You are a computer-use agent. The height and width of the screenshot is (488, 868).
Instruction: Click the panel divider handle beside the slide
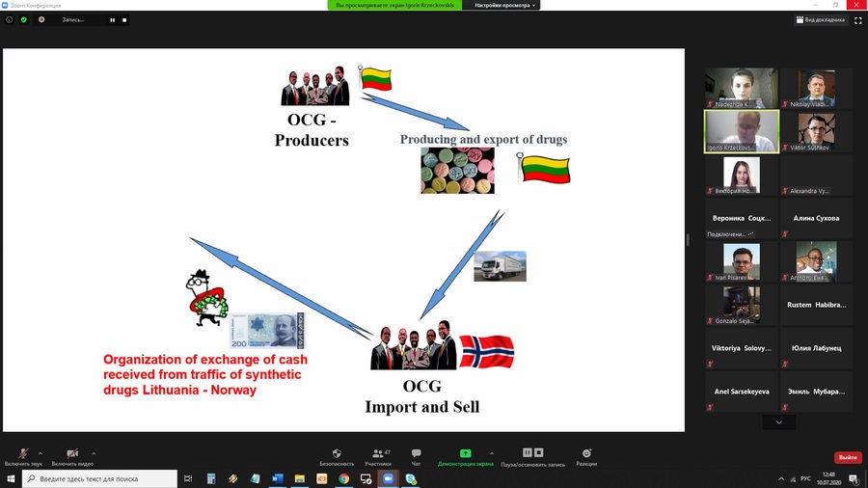click(x=688, y=239)
